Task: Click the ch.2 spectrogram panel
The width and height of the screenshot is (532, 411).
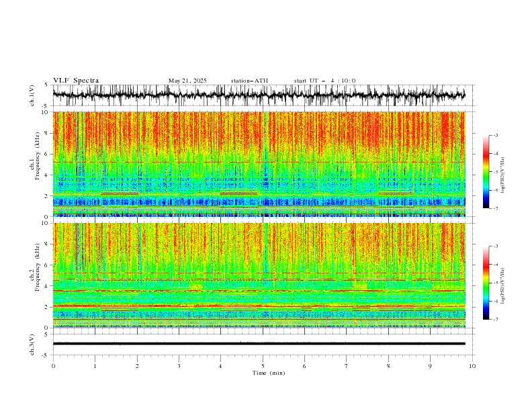Action: [259, 275]
